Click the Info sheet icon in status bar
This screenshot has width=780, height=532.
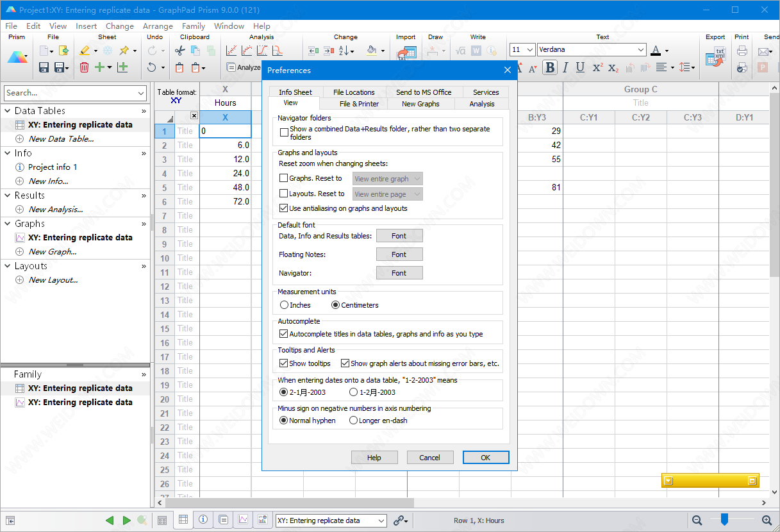click(203, 520)
